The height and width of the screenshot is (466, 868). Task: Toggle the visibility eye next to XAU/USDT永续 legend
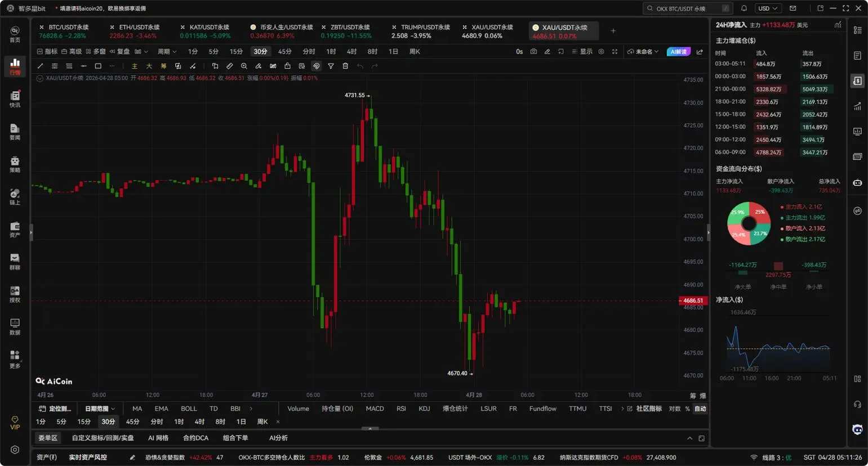point(40,78)
